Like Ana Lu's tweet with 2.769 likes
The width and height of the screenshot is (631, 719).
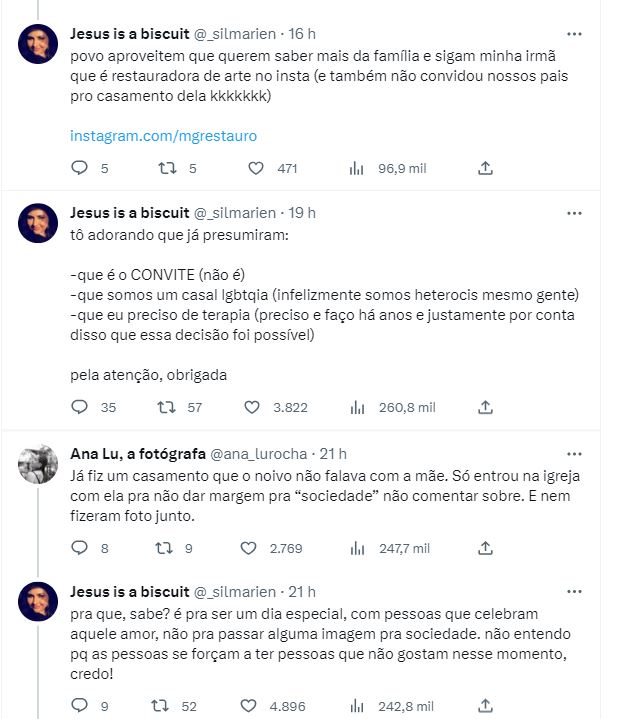point(249,548)
